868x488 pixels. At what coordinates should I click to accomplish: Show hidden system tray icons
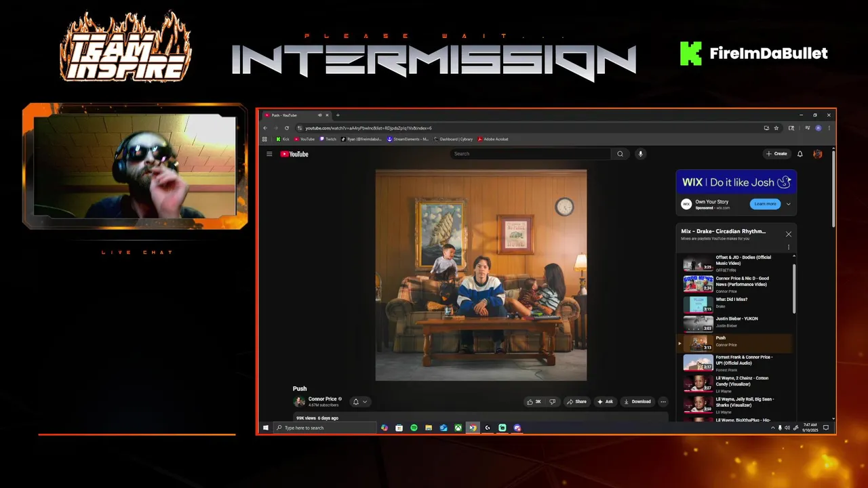coord(772,428)
